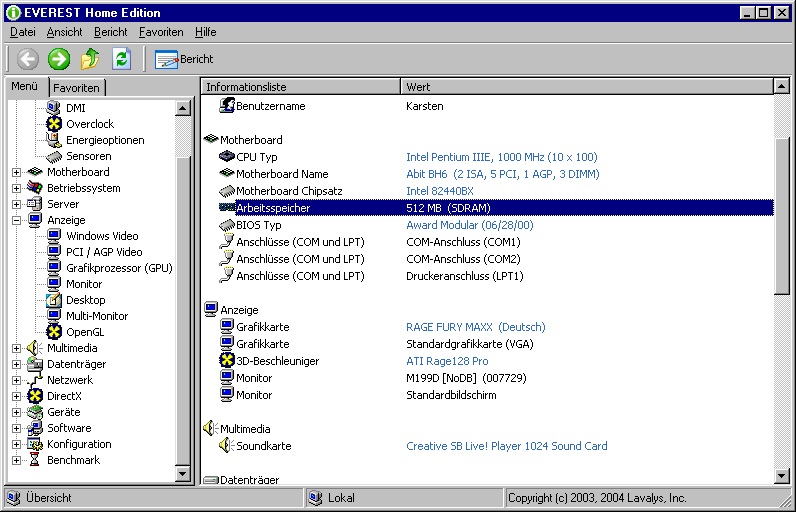Image resolution: width=796 pixels, height=512 pixels.
Task: Click the up-level folder arrow icon
Action: 90,59
